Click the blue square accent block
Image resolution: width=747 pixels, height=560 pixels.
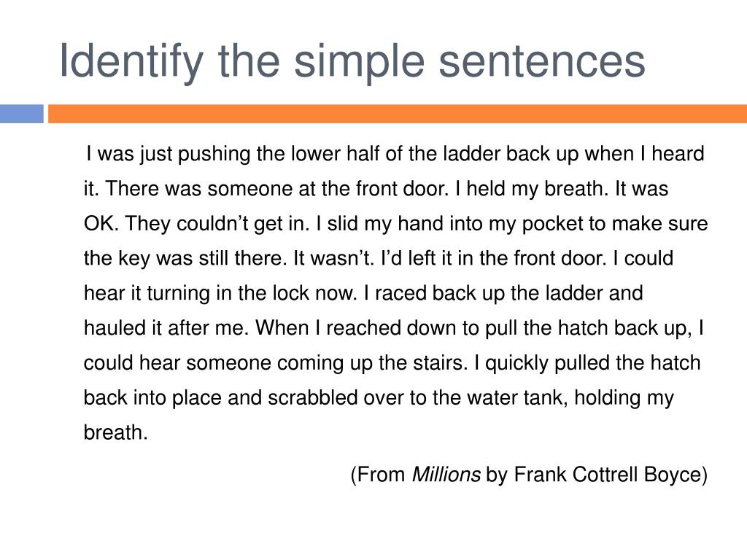point(21,114)
